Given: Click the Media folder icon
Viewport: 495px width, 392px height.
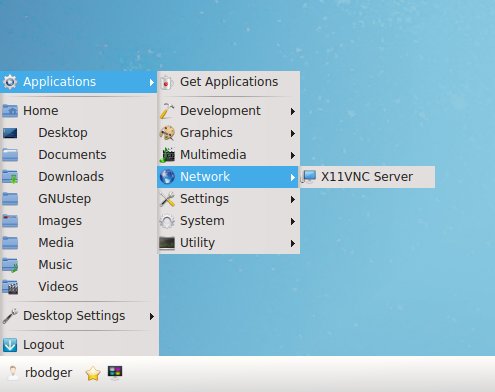Looking at the screenshot, I should (x=10, y=243).
